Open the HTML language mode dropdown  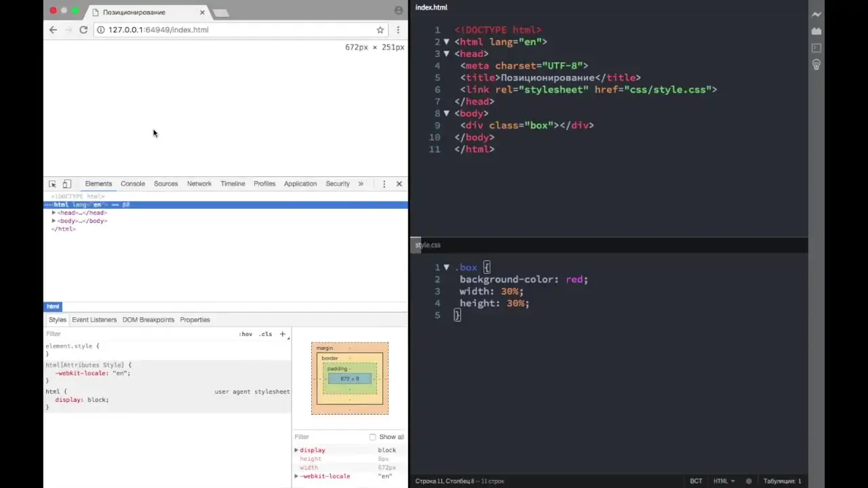[x=724, y=481]
